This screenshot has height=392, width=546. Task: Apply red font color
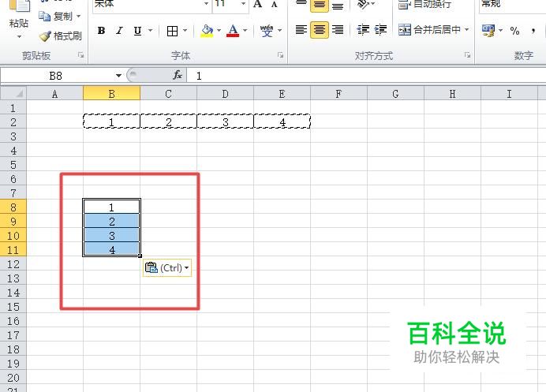point(233,31)
